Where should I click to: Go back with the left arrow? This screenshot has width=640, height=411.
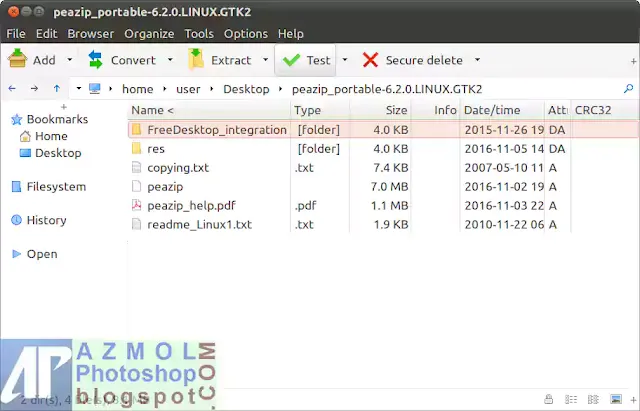(x=12, y=88)
